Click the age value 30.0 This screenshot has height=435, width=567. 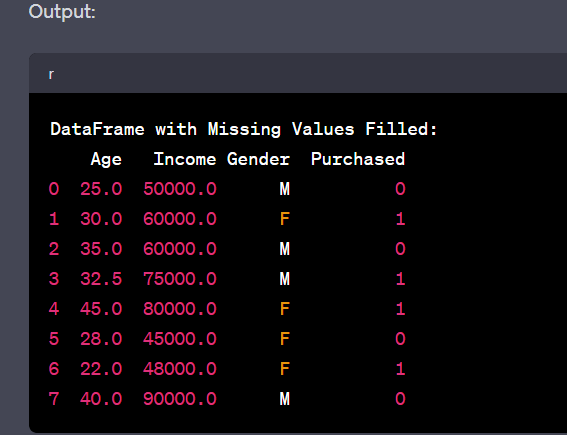[101, 219]
